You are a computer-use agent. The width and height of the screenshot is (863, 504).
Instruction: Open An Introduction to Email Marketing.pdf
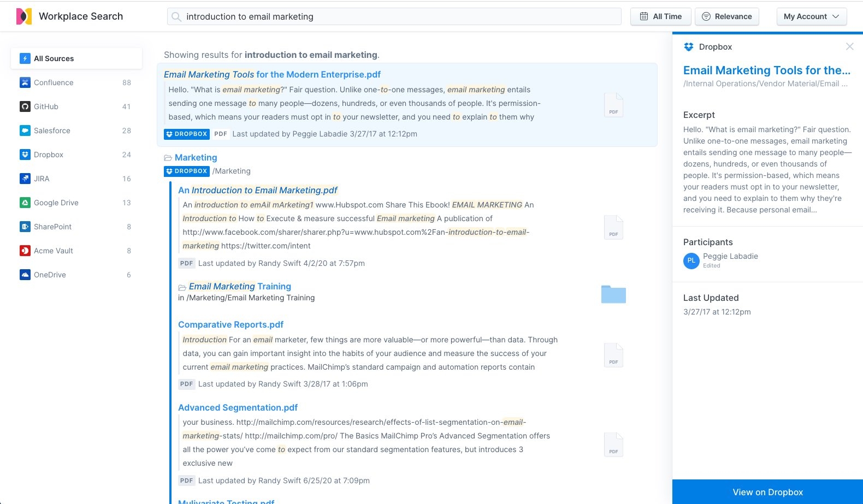(258, 190)
